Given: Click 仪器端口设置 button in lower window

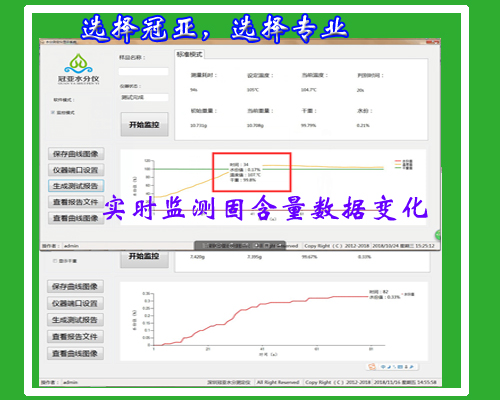Looking at the screenshot, I should pyautogui.click(x=75, y=303).
